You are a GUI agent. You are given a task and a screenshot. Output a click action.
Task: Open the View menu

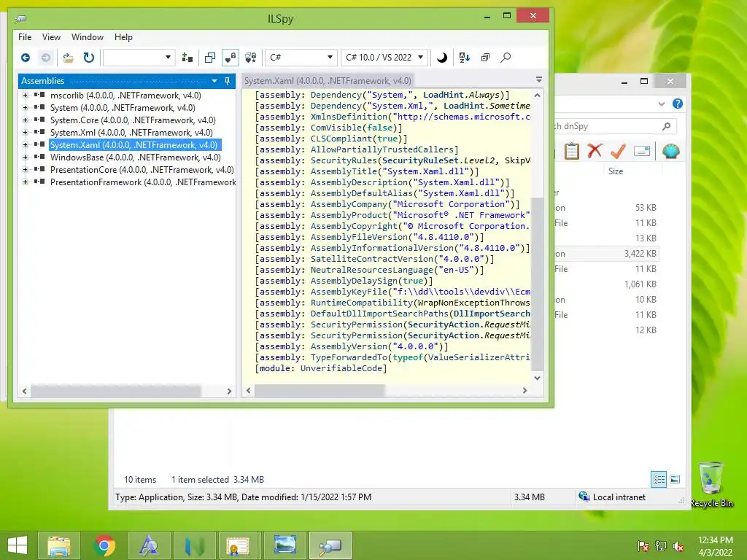[51, 37]
